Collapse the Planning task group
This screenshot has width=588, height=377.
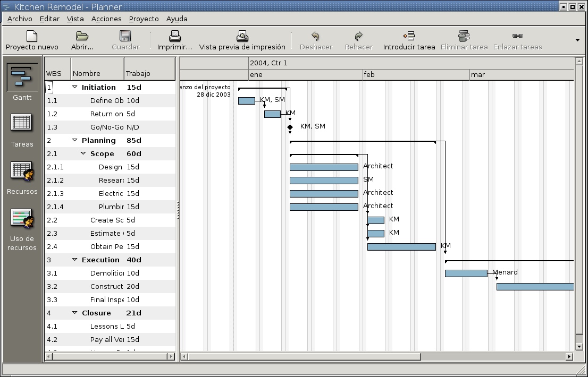[74, 140]
